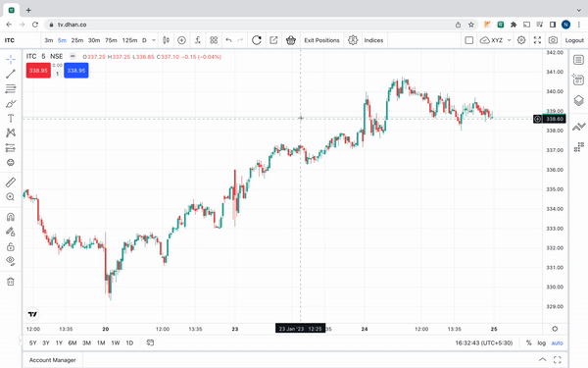
Task: Click the trash remove drawings icon
Action: (x=11, y=282)
